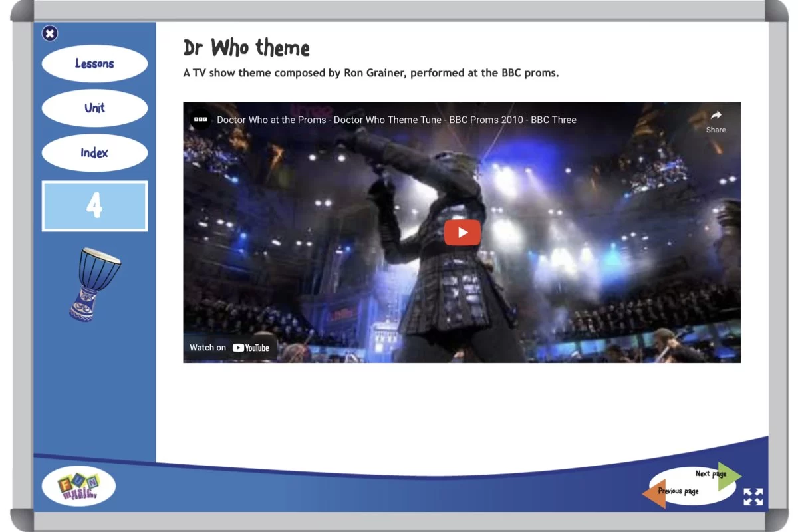The height and width of the screenshot is (532, 798).
Task: Click the 'Share' text label on video
Action: pyautogui.click(x=716, y=130)
